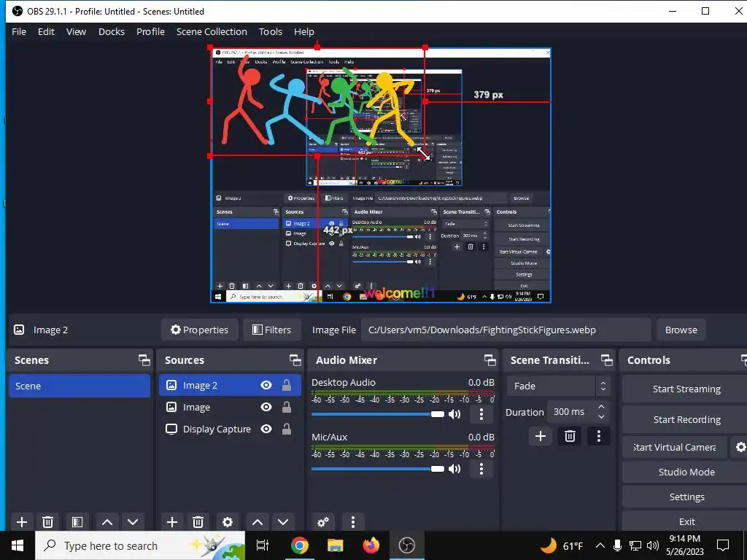Pop out the Scenes dock
The width and height of the screenshot is (747, 560).
click(144, 360)
